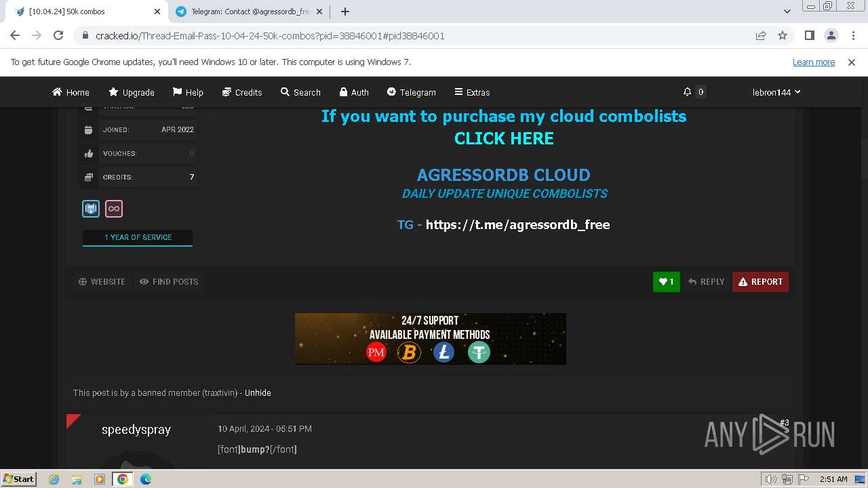Open volume control in system tray
868x488 pixels.
770,479
